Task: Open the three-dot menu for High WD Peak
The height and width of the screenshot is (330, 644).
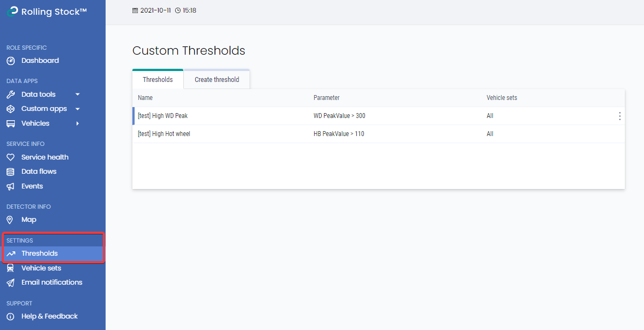Action: pos(619,116)
